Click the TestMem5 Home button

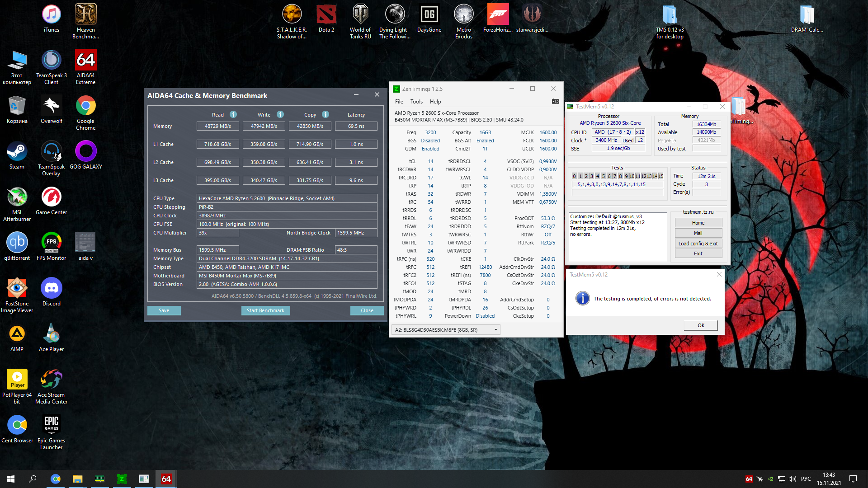click(x=698, y=223)
